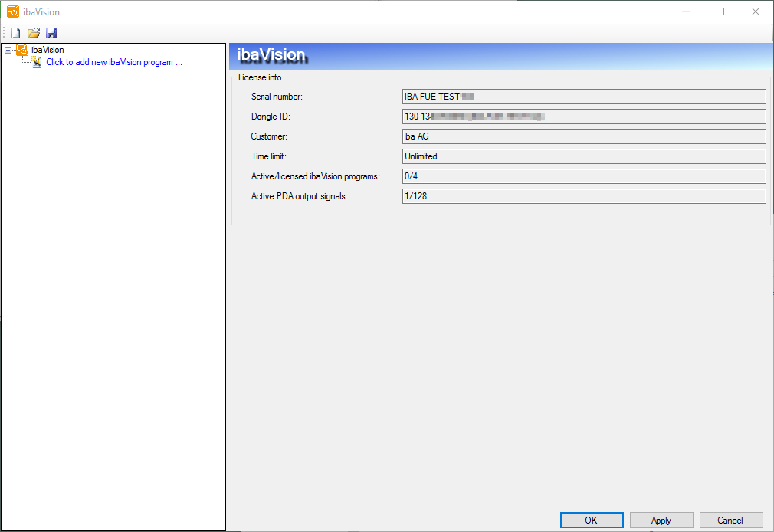Click the ibaVision title bar app icon
This screenshot has height=532, width=774.
pos(13,11)
